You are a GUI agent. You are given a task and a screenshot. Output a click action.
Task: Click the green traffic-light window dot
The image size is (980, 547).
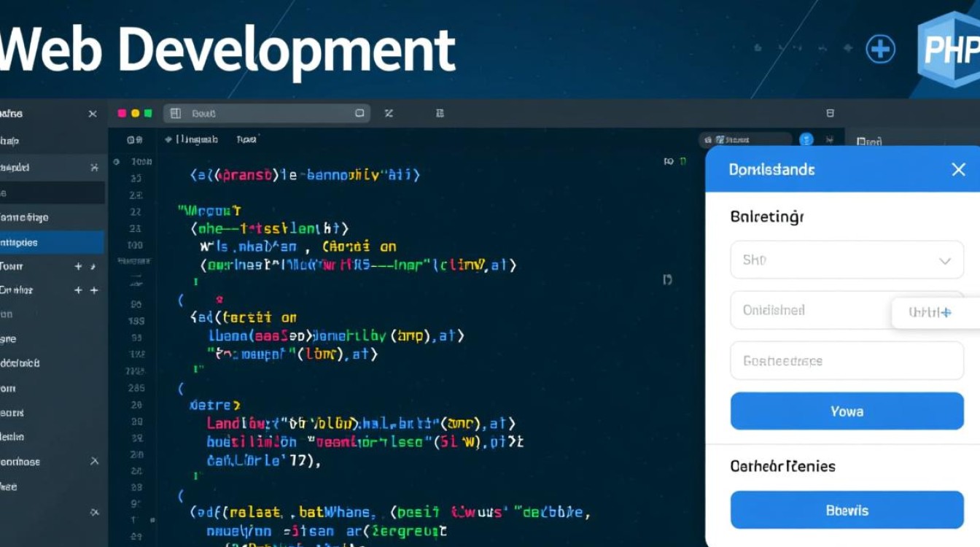[x=148, y=114]
